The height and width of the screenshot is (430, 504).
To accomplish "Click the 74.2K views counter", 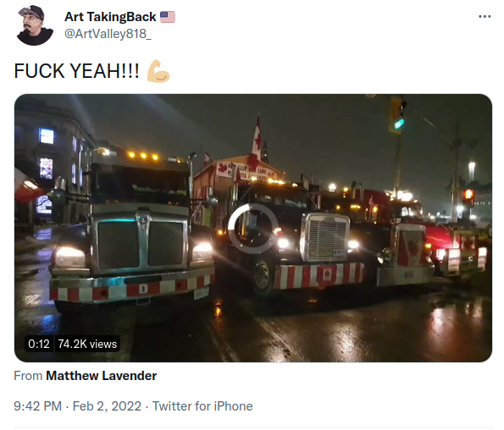I will pyautogui.click(x=87, y=344).
